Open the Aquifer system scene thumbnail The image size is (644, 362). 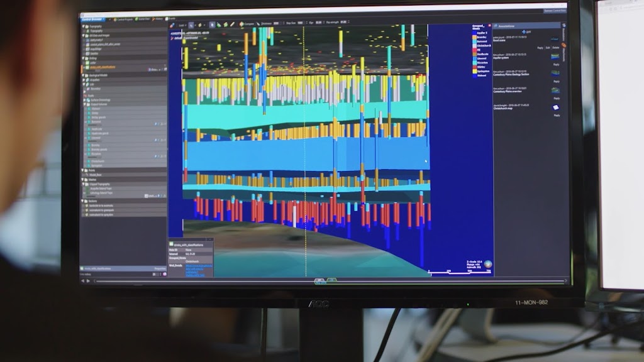tap(555, 57)
